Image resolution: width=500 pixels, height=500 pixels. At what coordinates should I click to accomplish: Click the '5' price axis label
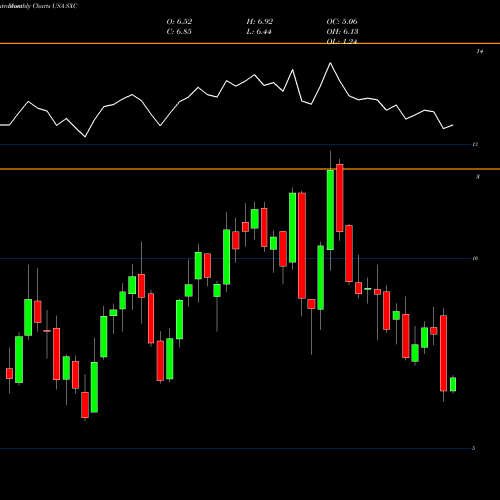tap(473, 448)
